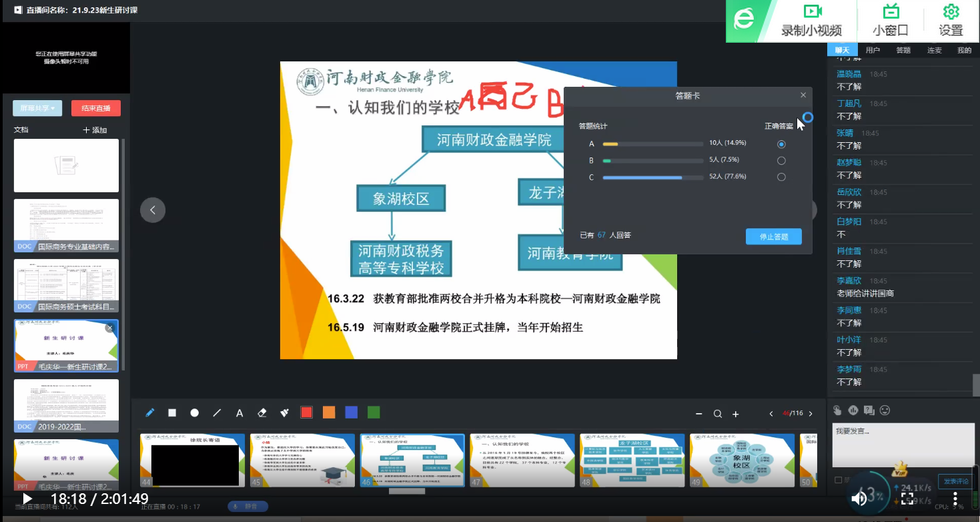
Task: Zoom in the slide with plus icon
Action: click(736, 414)
